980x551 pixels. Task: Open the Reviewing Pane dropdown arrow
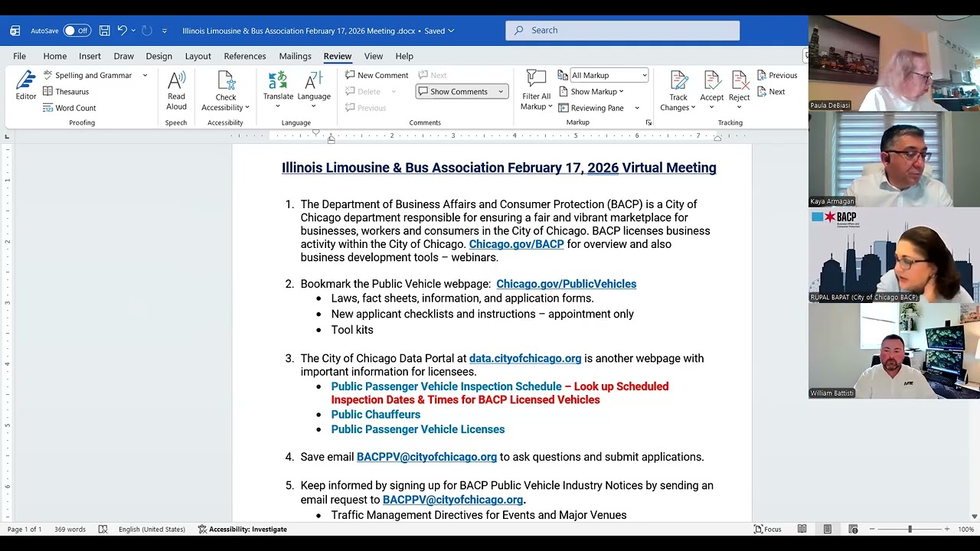(637, 108)
